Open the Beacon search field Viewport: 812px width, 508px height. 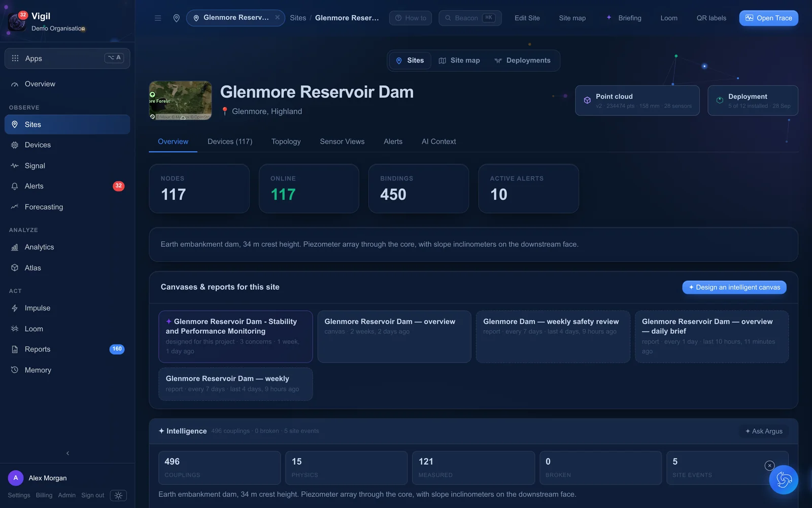(x=470, y=18)
